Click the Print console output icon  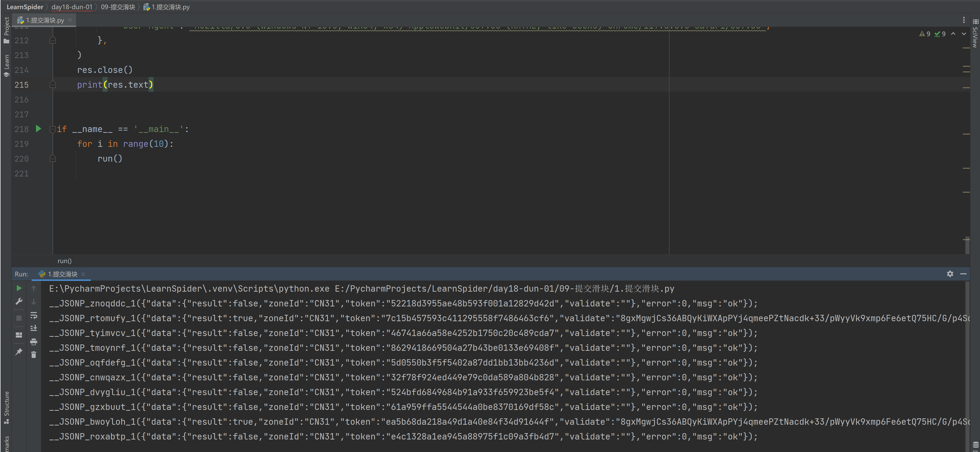[x=33, y=342]
